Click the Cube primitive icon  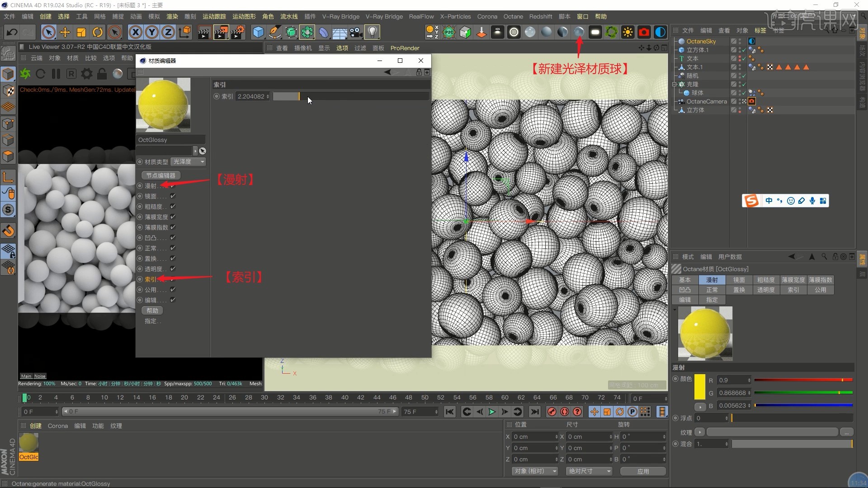pos(258,32)
